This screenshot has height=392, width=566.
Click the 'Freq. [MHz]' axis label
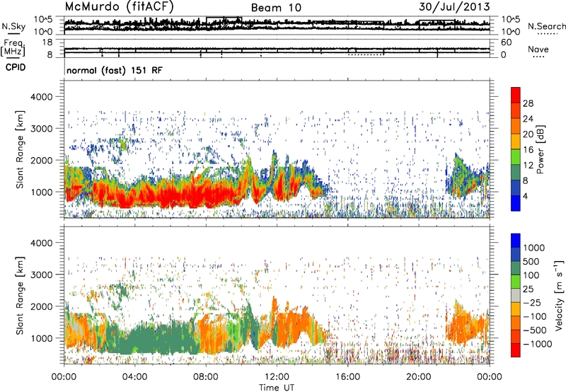[13, 48]
